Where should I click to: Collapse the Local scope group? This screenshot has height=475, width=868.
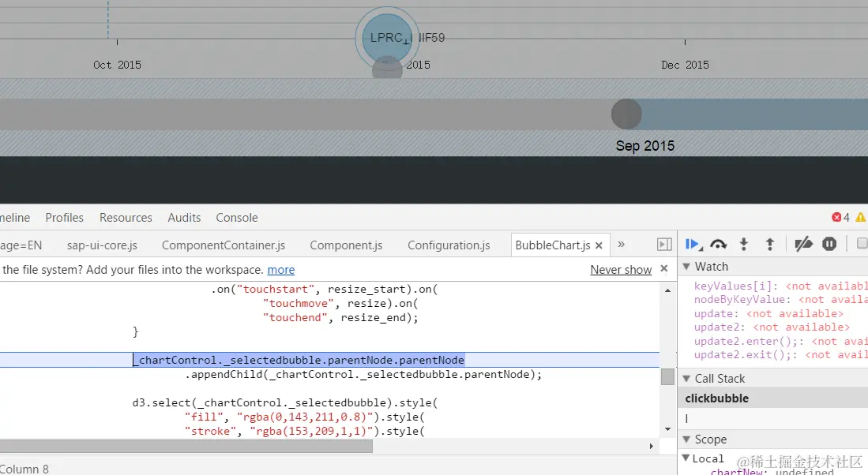[686, 458]
